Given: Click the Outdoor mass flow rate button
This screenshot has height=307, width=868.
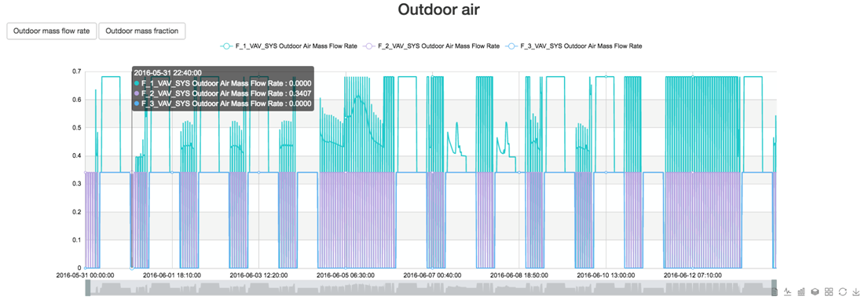Looking at the screenshot, I should tap(52, 31).
